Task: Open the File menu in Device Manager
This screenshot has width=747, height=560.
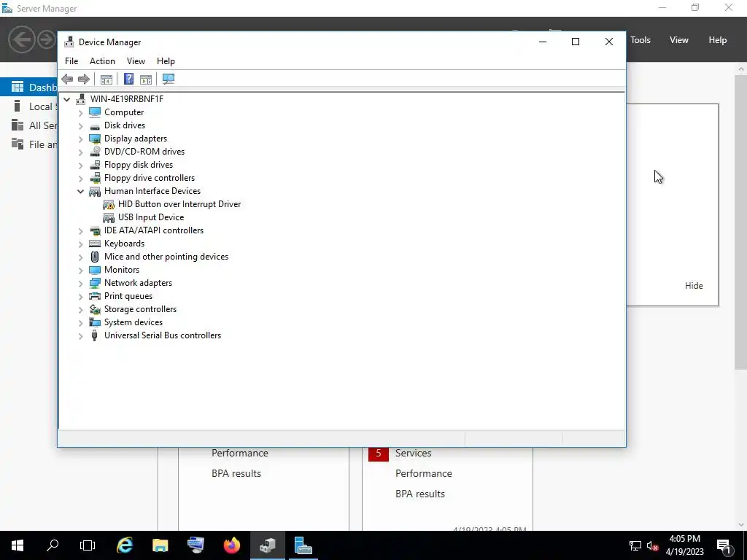Action: 71,61
